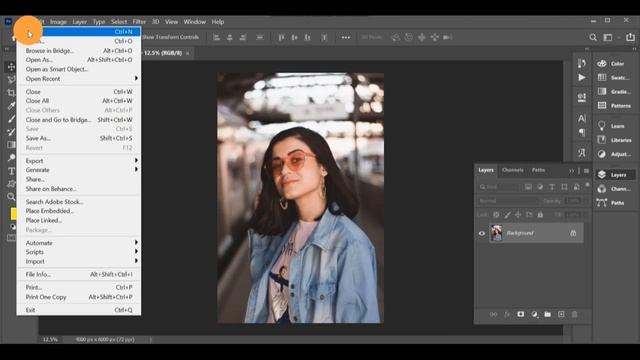Click the link layers icon
The width and height of the screenshot is (640, 360).
493,314
